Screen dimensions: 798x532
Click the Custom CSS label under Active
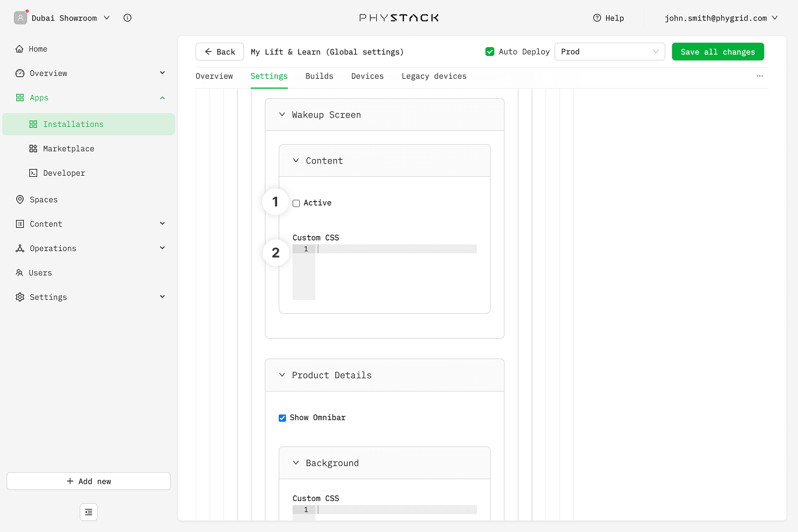click(316, 238)
